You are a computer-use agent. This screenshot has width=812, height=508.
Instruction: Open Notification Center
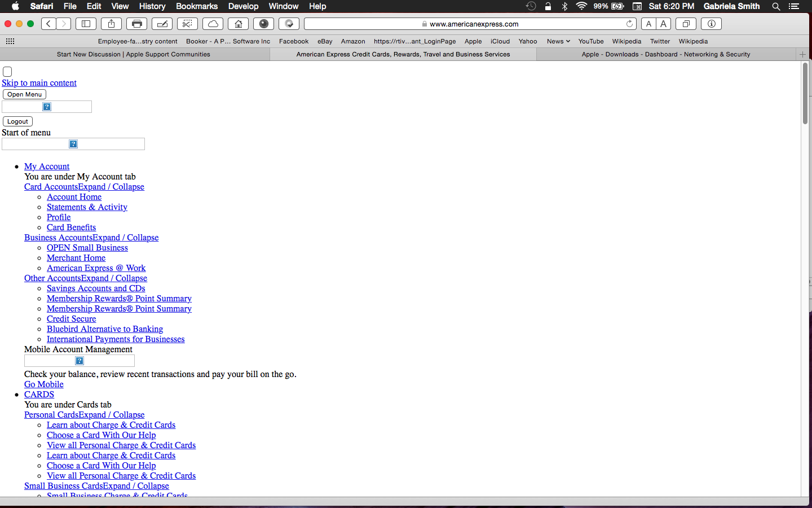794,6
